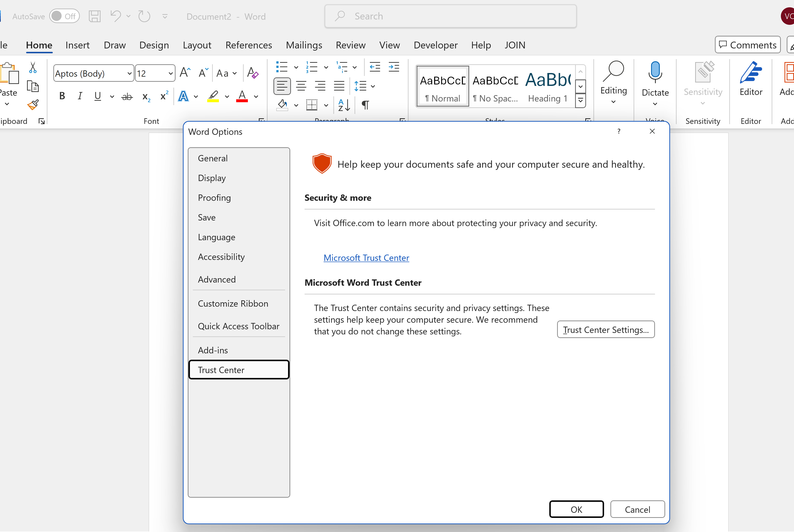Cancel the Word Options dialog
The image size is (794, 532).
637,510
